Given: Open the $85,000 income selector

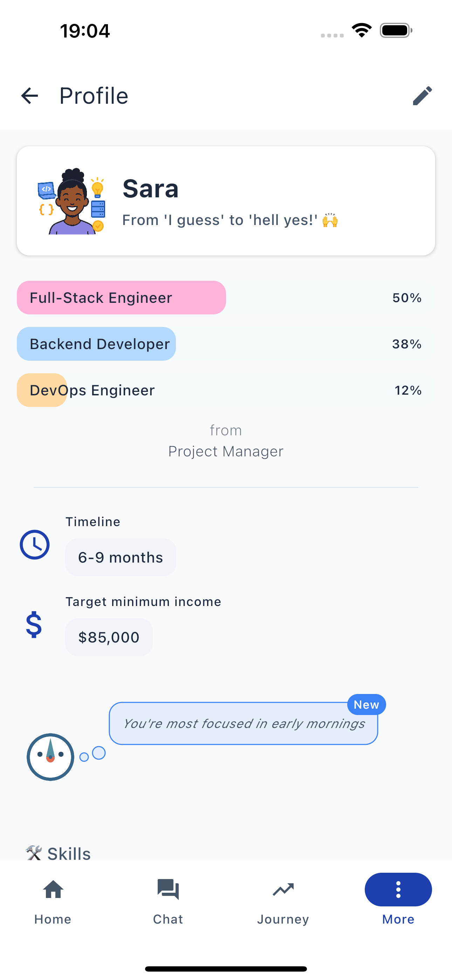Looking at the screenshot, I should [109, 637].
